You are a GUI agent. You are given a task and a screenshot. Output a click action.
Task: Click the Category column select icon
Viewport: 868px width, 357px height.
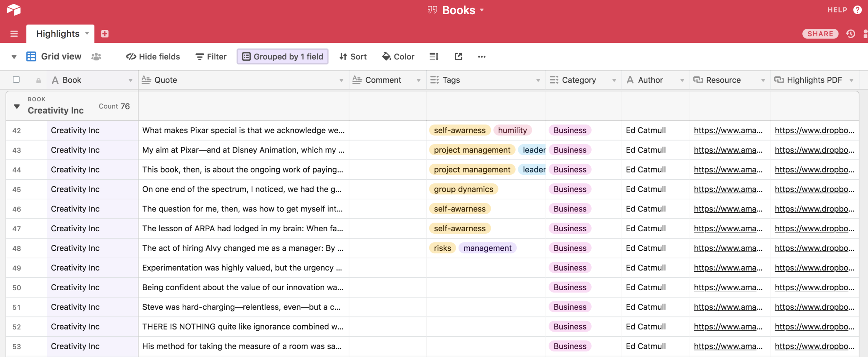(554, 80)
